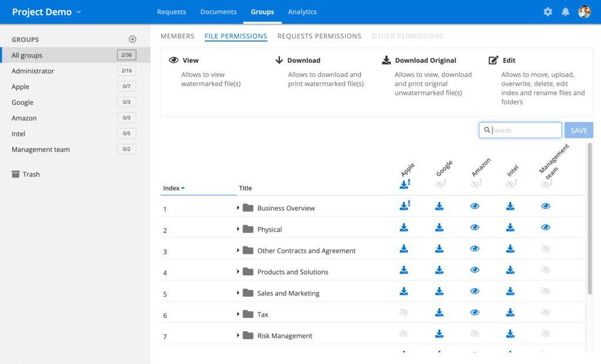Click the vertical scrollbar of permissions table
Image resolution: width=601 pixels, height=364 pixels.
(x=589, y=218)
